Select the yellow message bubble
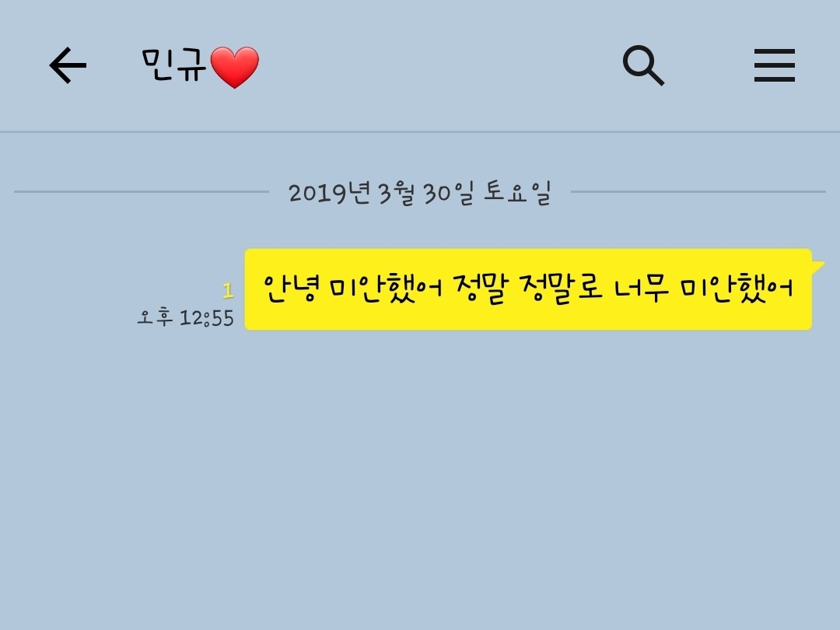Viewport: 840px width, 630px height. 528,289
